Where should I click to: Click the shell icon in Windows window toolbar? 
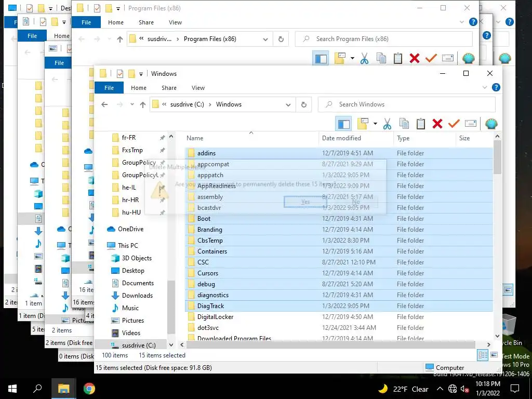point(491,124)
